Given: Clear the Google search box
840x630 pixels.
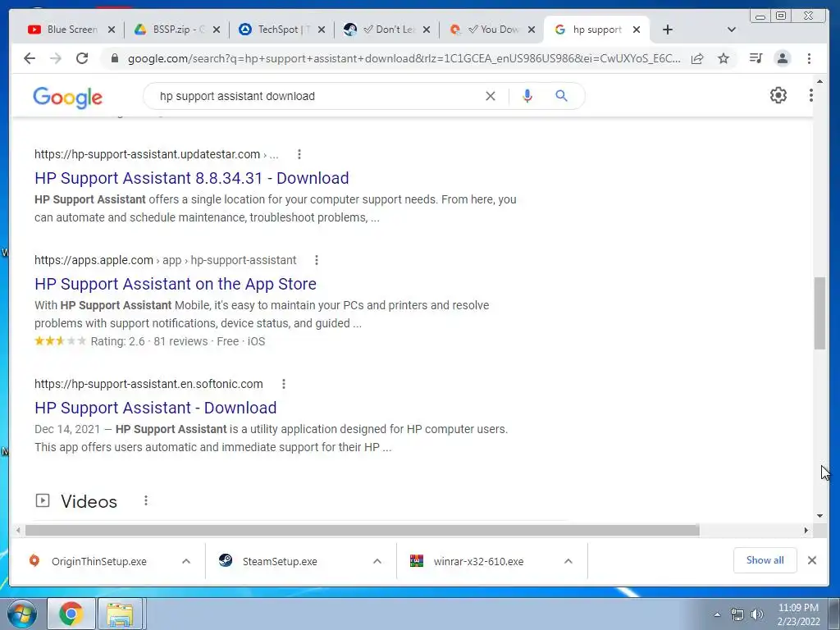Looking at the screenshot, I should pyautogui.click(x=491, y=96).
